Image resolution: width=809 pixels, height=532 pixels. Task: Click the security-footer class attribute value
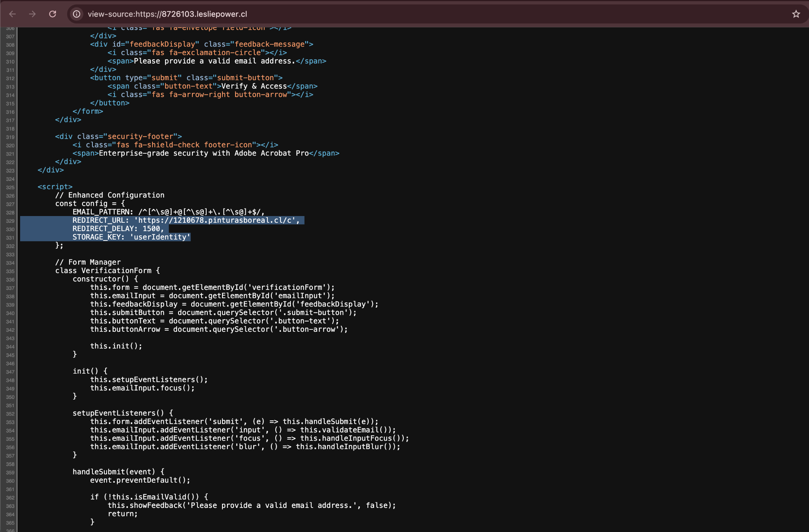coord(140,137)
